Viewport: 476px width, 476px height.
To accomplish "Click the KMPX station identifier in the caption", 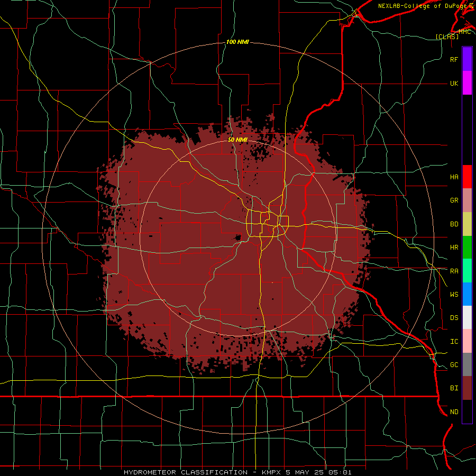I will (x=270, y=472).
